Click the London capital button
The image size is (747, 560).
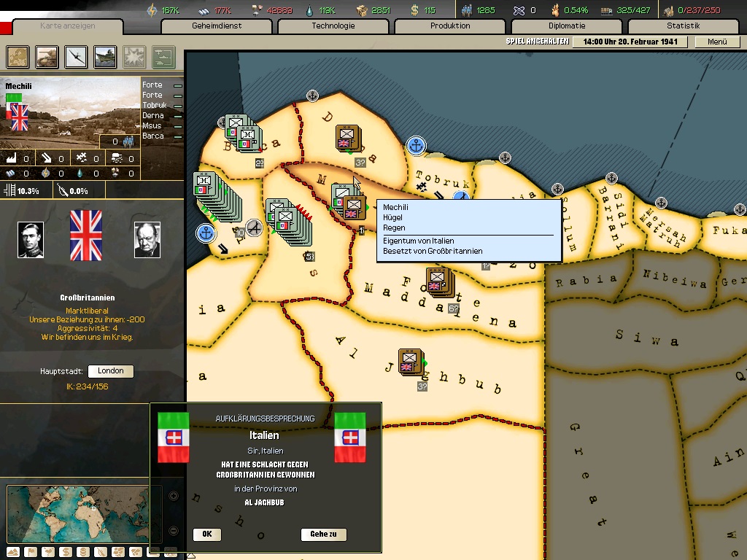(111, 371)
